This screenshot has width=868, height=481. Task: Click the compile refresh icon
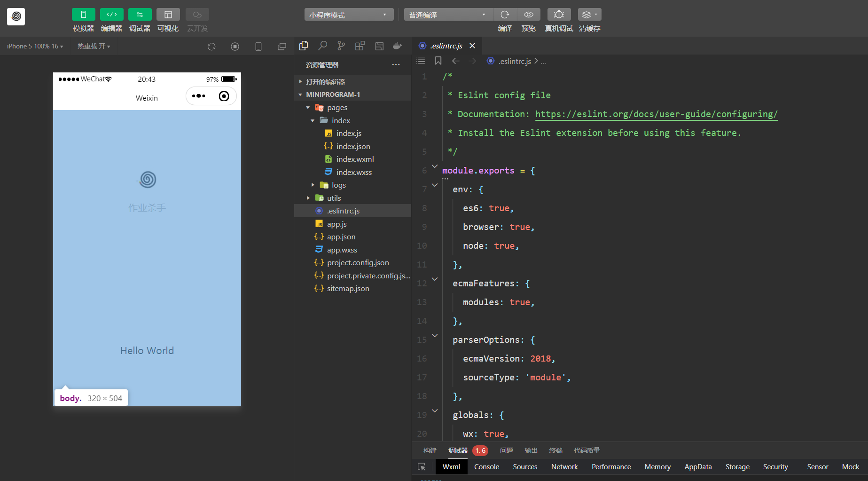(505, 15)
